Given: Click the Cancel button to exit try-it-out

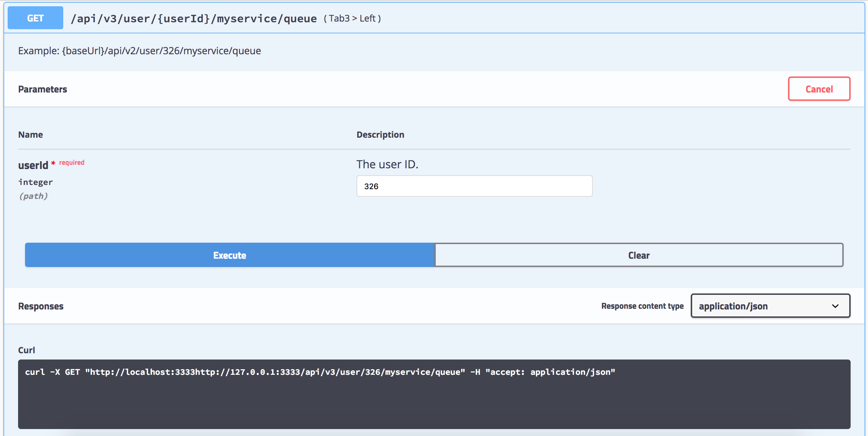Looking at the screenshot, I should [819, 89].
